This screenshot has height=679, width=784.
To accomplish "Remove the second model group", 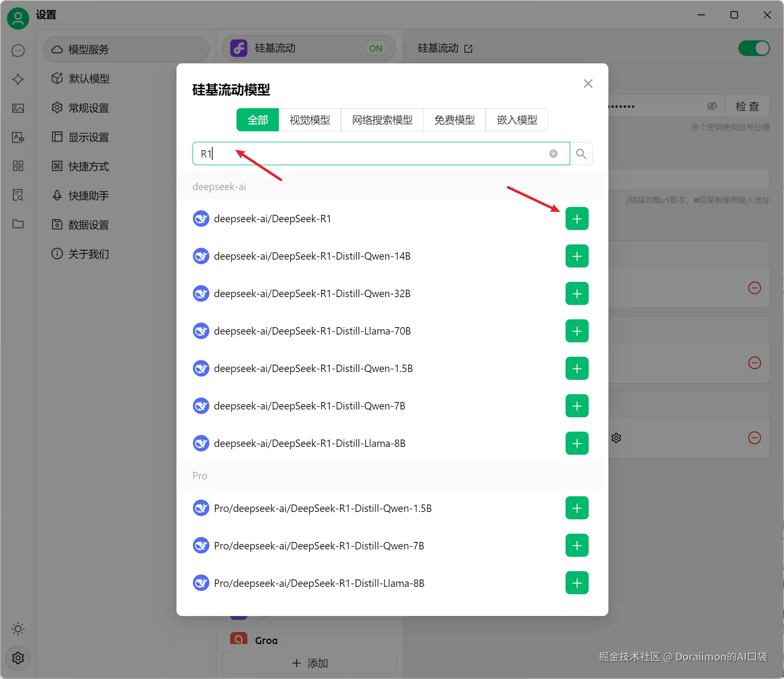I will (x=754, y=363).
